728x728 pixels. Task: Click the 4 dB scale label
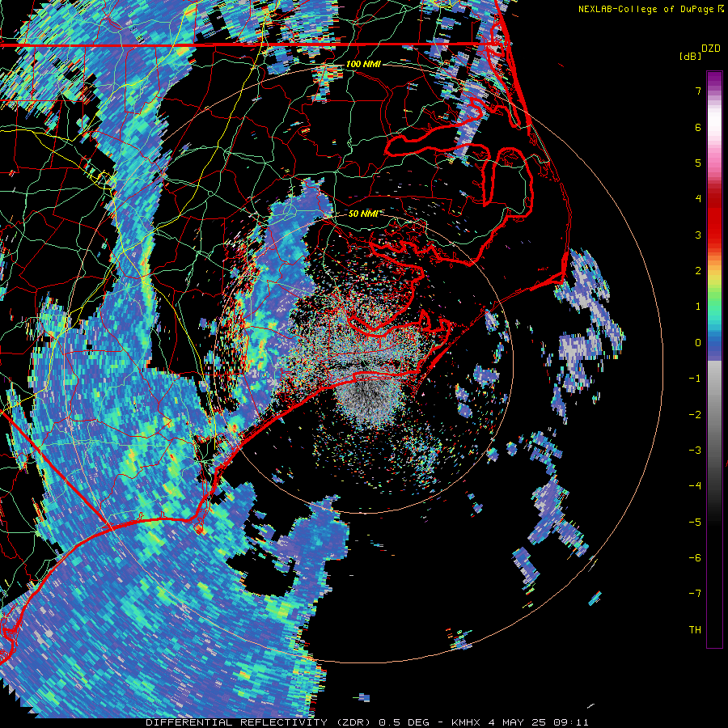[x=698, y=199]
